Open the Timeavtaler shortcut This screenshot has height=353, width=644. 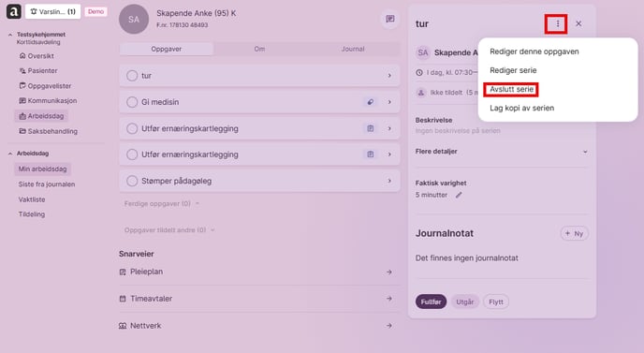[x=259, y=299]
